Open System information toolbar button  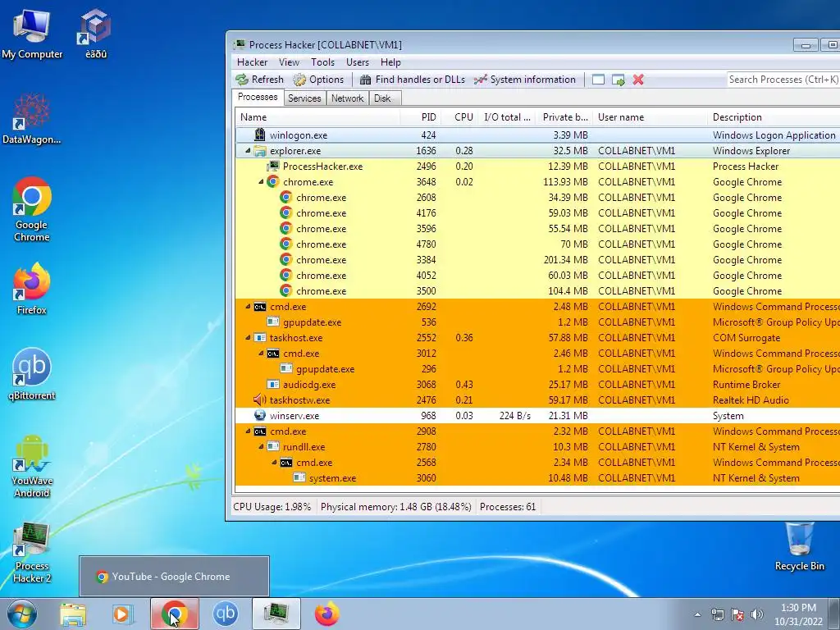[525, 80]
